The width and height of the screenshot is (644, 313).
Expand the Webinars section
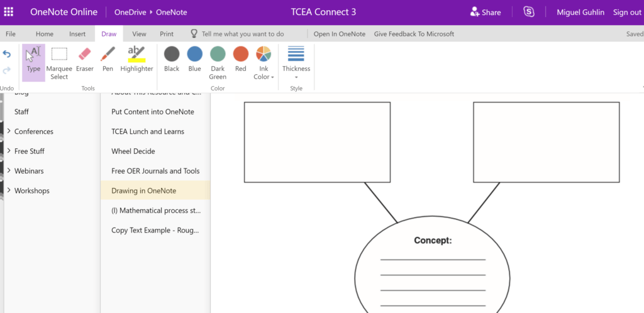[9, 171]
